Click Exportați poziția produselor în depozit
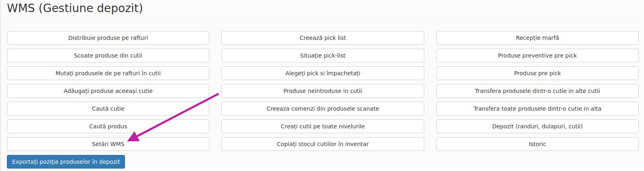Screen dimensions: 644x171 [x=66, y=162]
